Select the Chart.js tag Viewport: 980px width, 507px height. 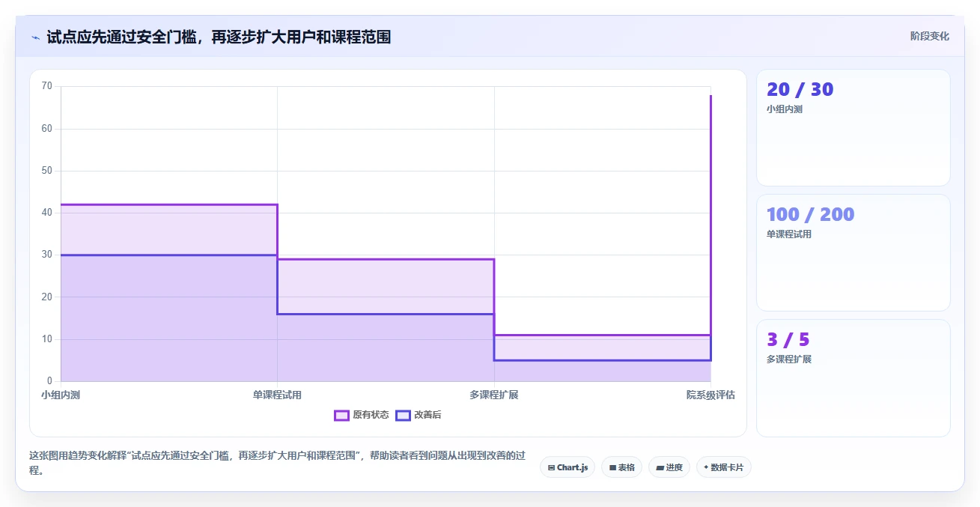(567, 467)
